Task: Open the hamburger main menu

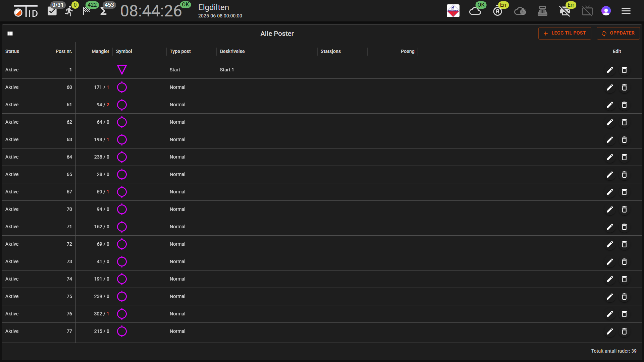Action: point(626,11)
